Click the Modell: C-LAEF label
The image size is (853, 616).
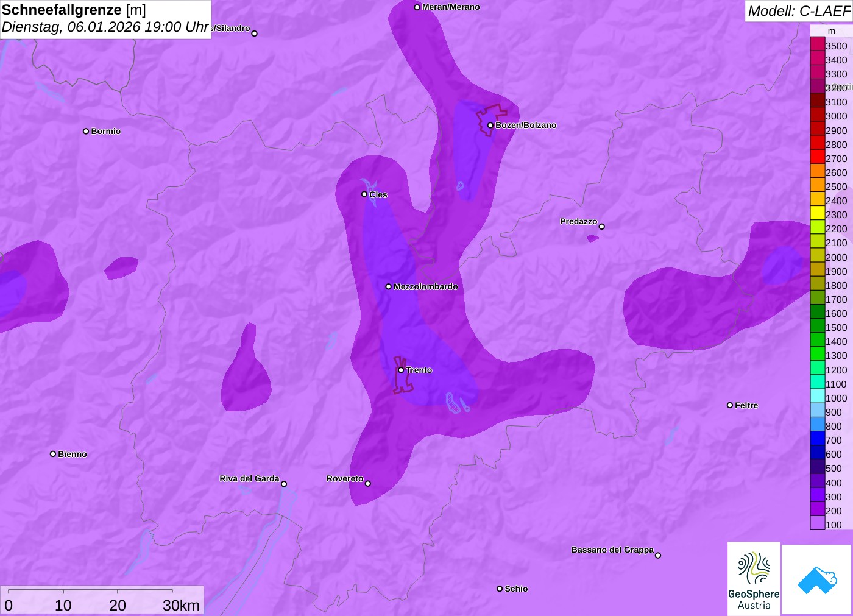click(x=799, y=11)
